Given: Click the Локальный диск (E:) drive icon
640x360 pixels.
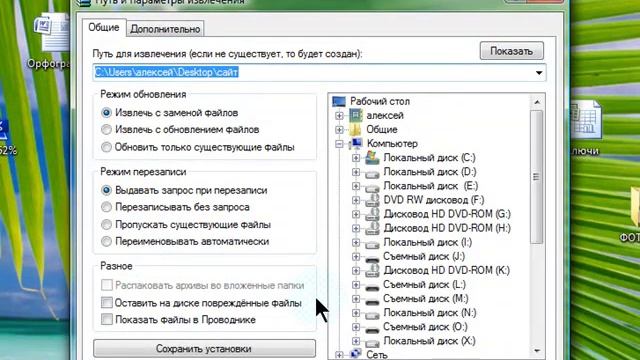Looking at the screenshot, I should coord(372,188).
